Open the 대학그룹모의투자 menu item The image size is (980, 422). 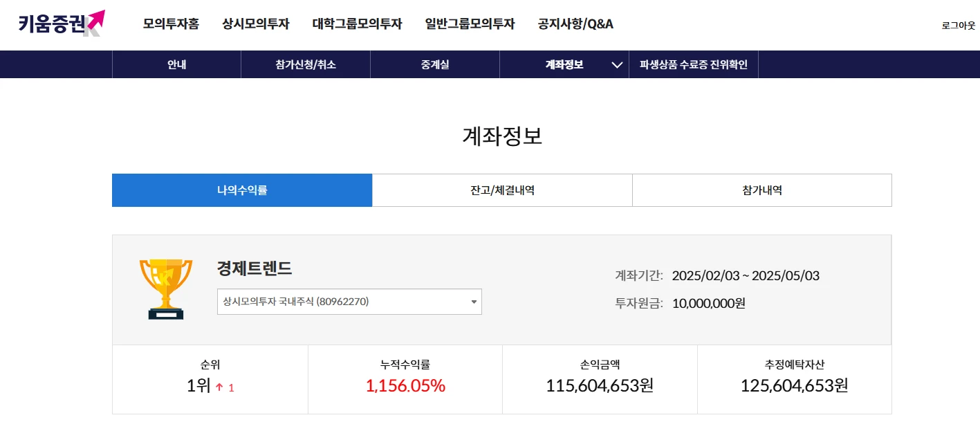click(x=357, y=24)
